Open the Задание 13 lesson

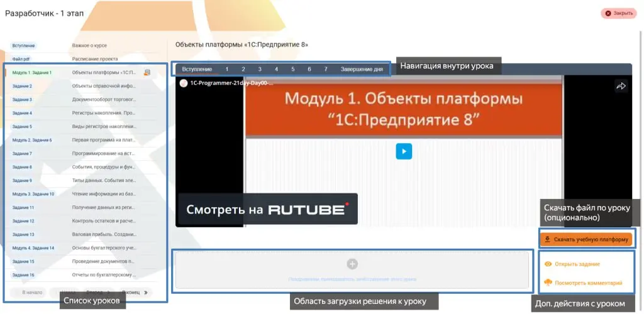[x=23, y=234]
